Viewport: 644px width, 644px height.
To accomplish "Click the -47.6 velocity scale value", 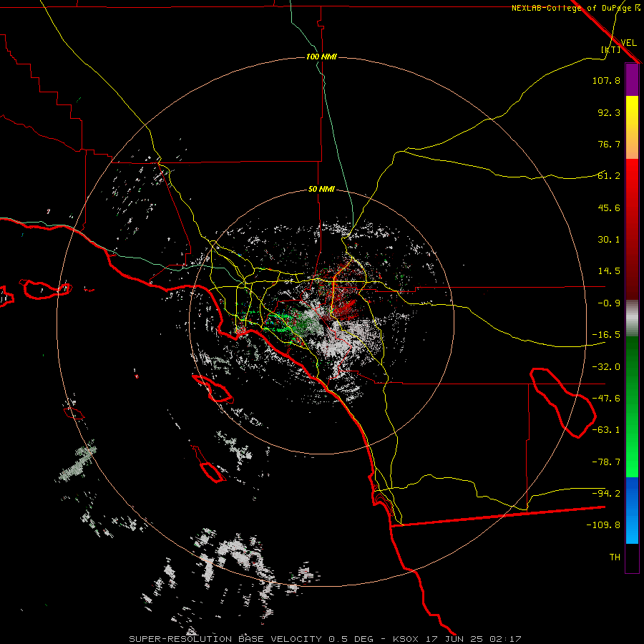I will point(606,399).
